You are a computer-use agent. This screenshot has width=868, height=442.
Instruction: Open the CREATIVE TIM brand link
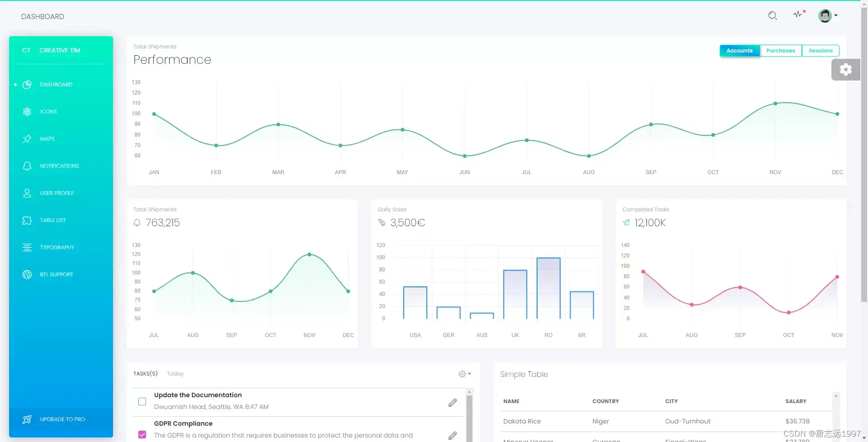60,50
